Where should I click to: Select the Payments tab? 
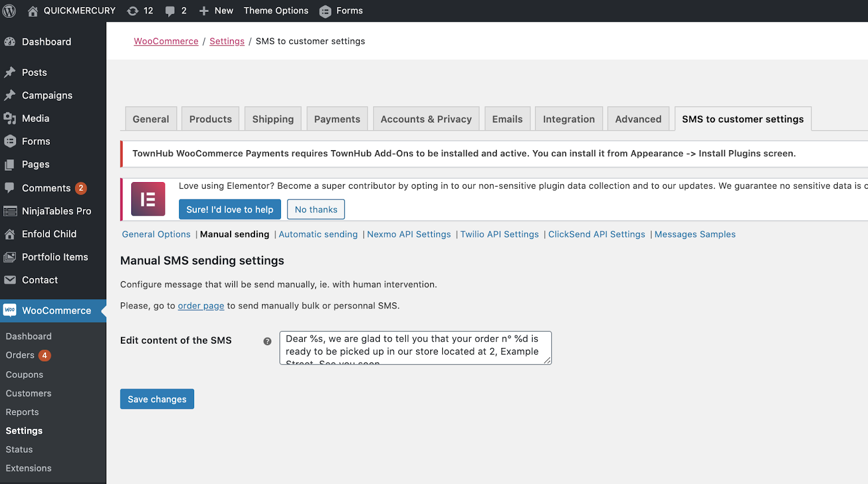pyautogui.click(x=337, y=119)
